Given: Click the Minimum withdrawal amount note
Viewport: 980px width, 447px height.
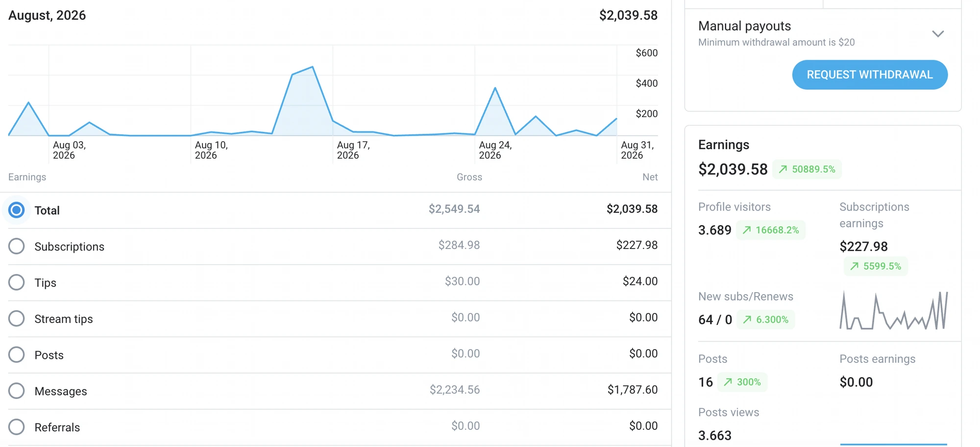Looking at the screenshot, I should tap(777, 42).
